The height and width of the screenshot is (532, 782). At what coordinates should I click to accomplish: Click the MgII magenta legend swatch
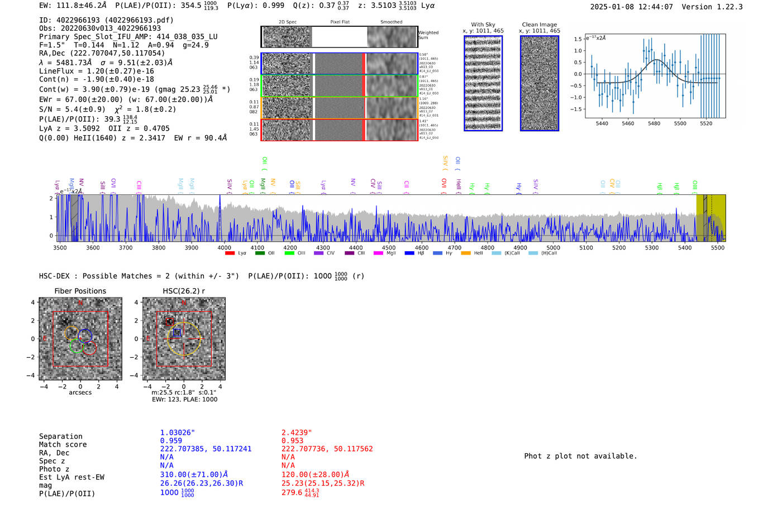click(378, 253)
